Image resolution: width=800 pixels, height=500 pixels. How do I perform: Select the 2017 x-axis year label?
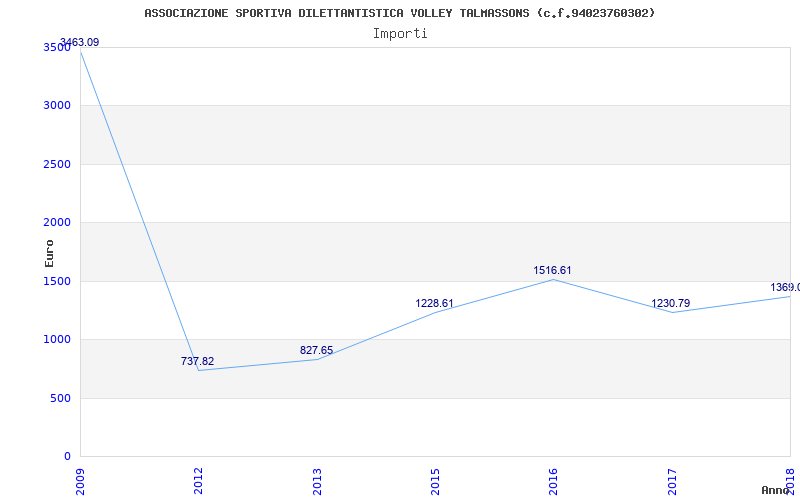(672, 481)
